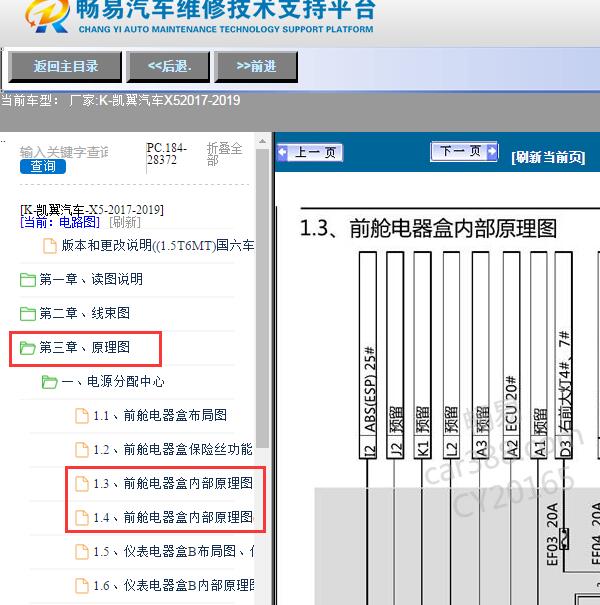This screenshot has width=600, height=605.
Task: Click the 返回主目录 button
Action: (65, 66)
